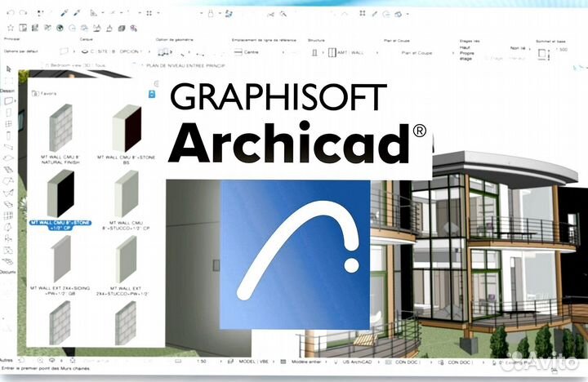Screen dimensions: 588x382
Task: Open the wall default settings icon
Action: pyautogui.click(x=65, y=51)
